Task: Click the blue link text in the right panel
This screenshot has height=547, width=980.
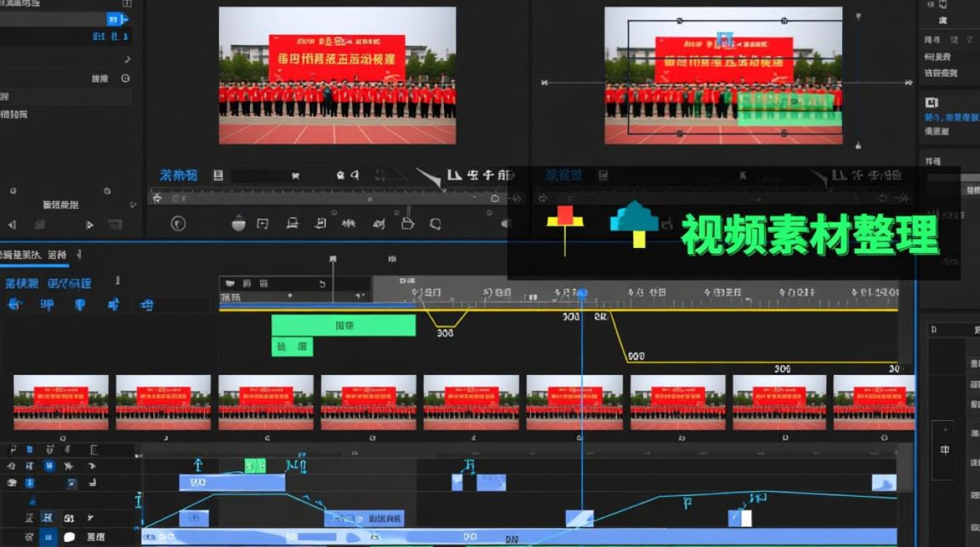Action: [952, 117]
